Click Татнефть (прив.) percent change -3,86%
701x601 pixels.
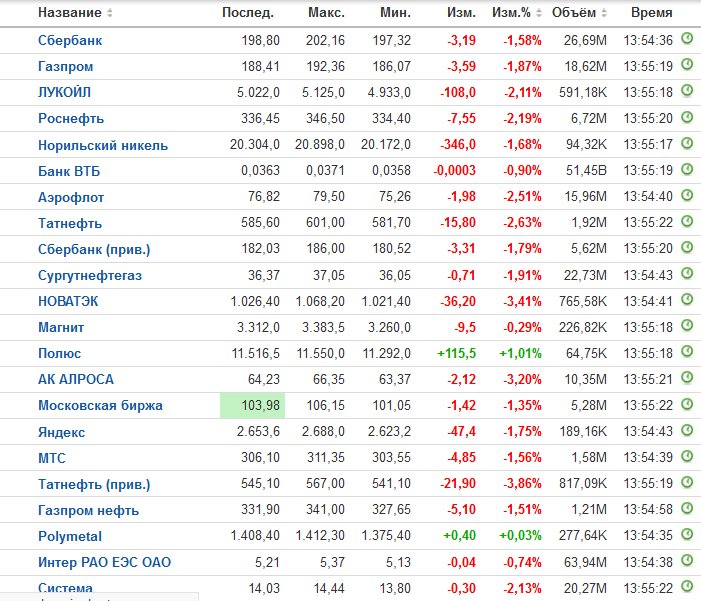(x=522, y=484)
